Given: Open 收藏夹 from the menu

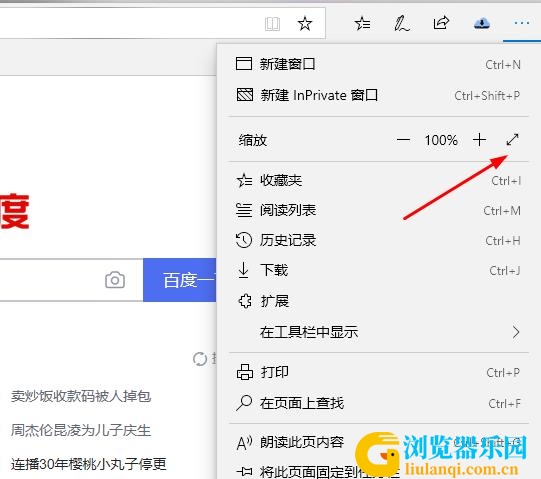Looking at the screenshot, I should (379, 180).
